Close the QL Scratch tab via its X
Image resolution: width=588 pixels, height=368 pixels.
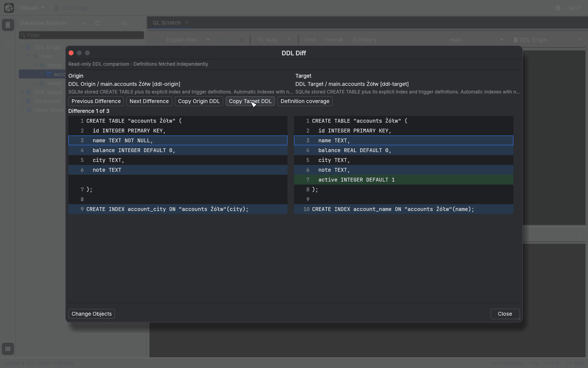coord(187,23)
